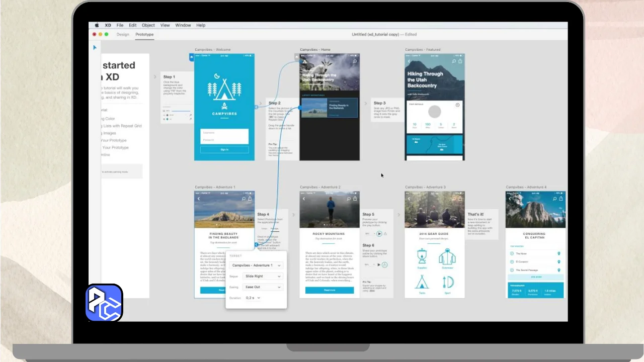
Task: Open the Apple menu
Action: point(97,25)
